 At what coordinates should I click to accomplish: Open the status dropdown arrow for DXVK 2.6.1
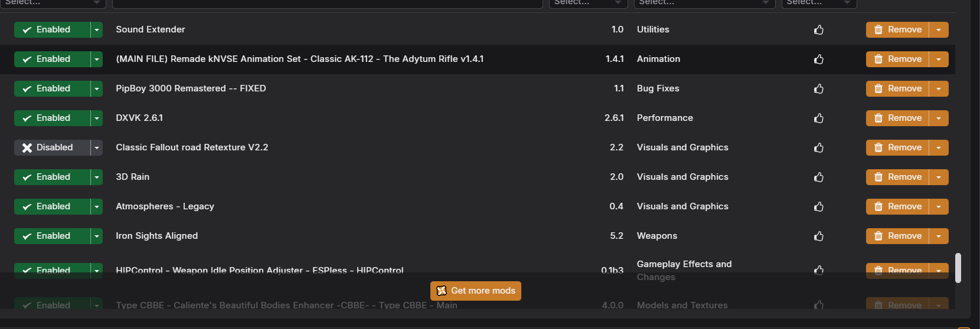(97, 118)
